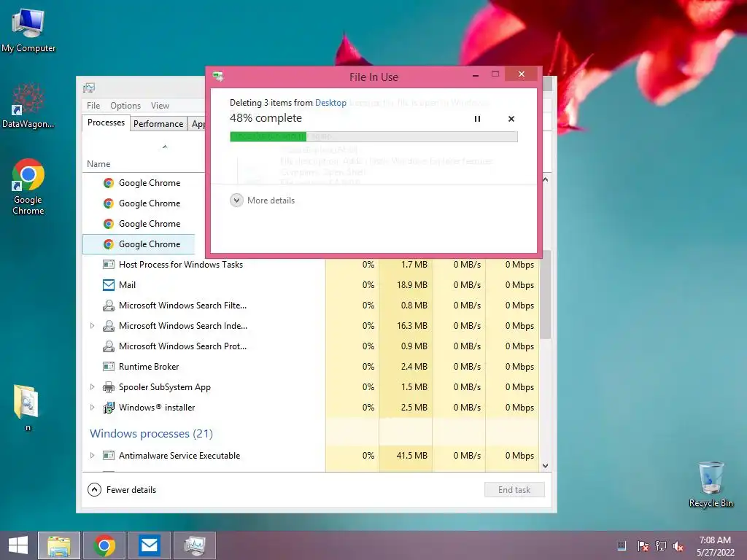Select the Runtime Broker process row
This screenshot has width=747, height=560.
312,367
